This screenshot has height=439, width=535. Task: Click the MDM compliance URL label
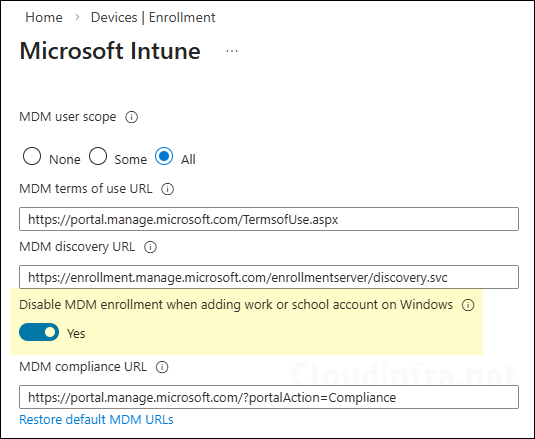click(83, 367)
